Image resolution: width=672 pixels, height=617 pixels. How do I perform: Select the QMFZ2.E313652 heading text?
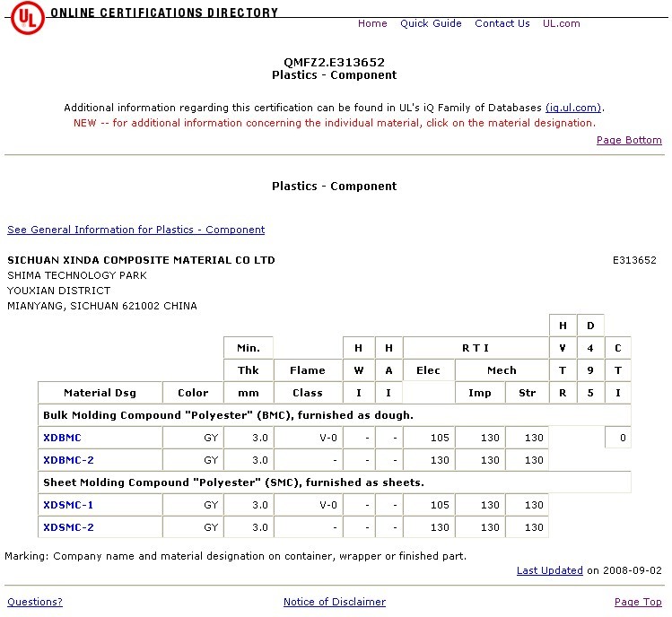pos(335,63)
